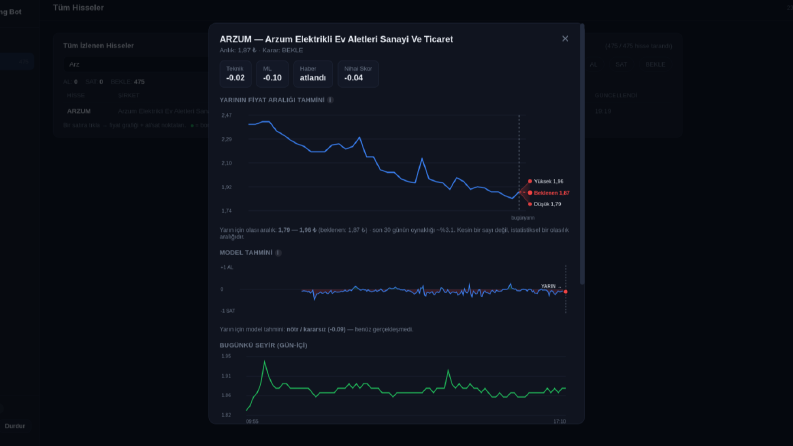793x446 pixels.
Task: Click the red YARIN dot in model chart
Action: (565, 292)
